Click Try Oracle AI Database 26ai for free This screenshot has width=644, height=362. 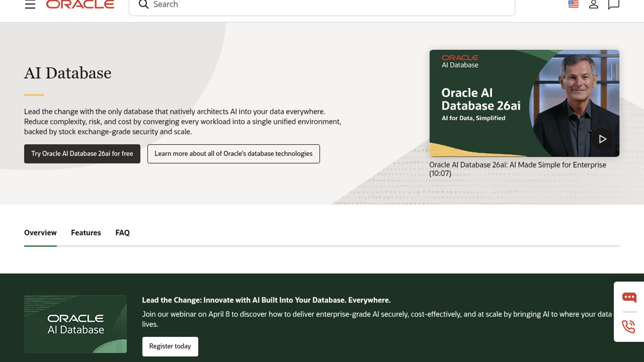pos(82,154)
